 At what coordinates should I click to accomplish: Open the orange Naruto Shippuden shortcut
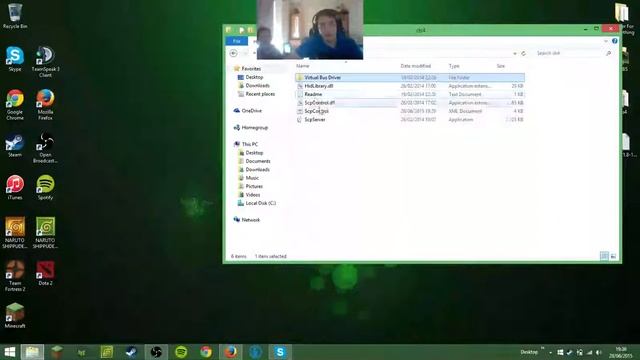tap(15, 233)
